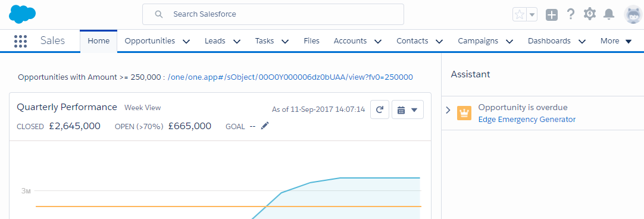The height and width of the screenshot is (219, 644).
Task: Refresh the Quarterly Performance chart
Action: click(380, 109)
